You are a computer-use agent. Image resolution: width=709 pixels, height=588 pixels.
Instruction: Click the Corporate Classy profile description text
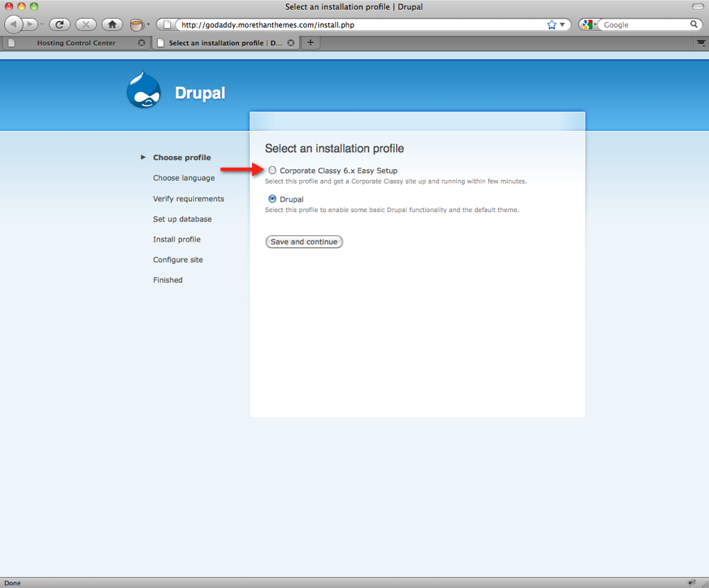(x=395, y=181)
